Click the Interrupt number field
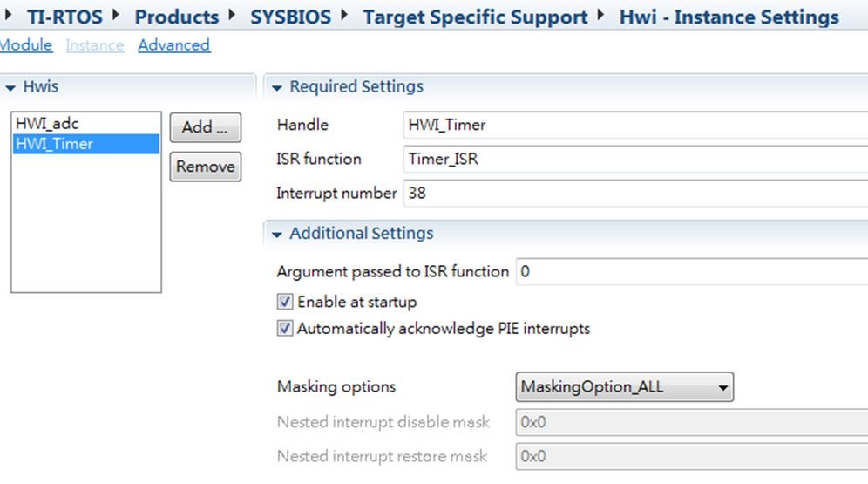The width and height of the screenshot is (868, 484). pos(635,193)
